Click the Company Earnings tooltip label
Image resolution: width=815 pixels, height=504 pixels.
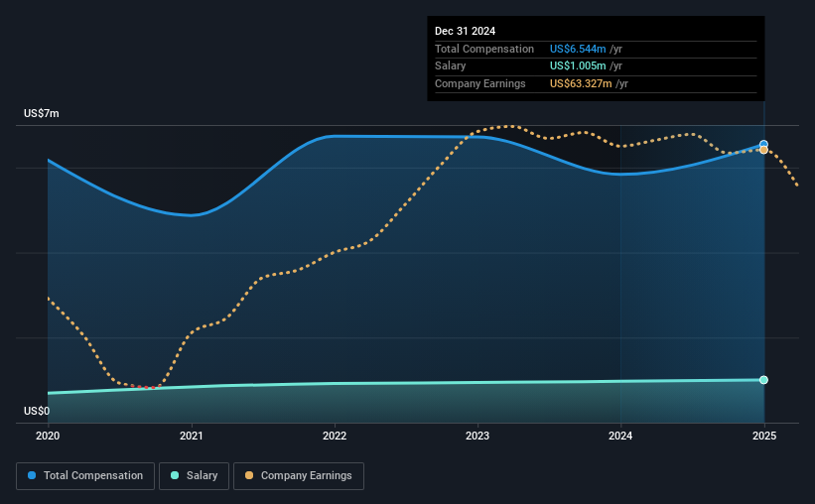pos(480,83)
